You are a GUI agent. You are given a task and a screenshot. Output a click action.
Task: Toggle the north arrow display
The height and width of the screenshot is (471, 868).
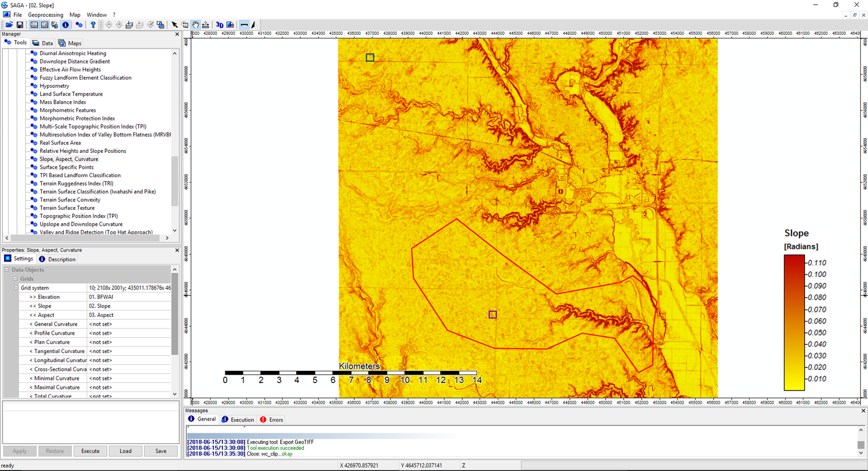click(x=254, y=25)
